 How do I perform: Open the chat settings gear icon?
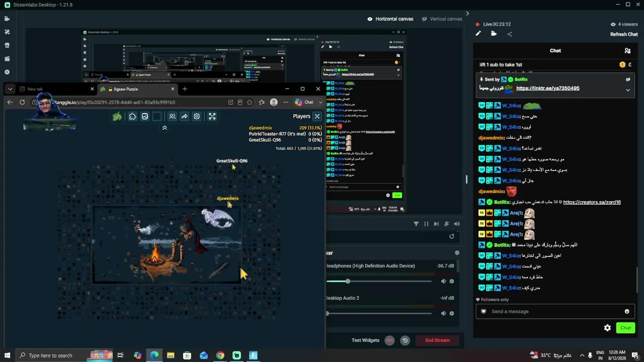pos(607,328)
